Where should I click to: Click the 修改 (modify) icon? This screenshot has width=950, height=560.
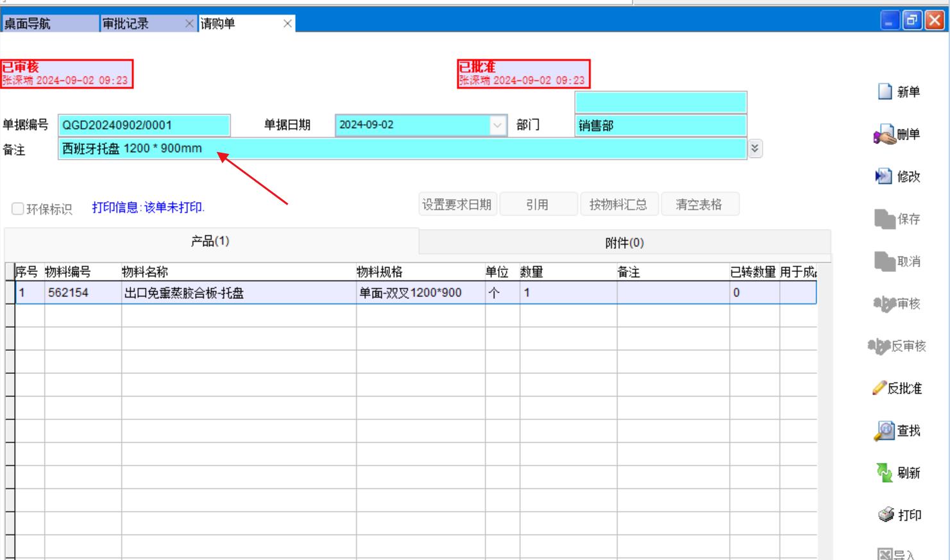(883, 176)
